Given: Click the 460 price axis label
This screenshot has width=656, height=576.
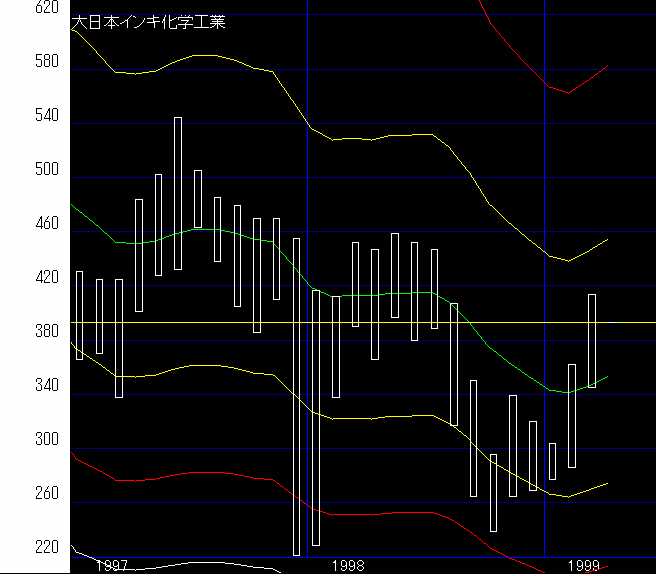Looking at the screenshot, I should click(19, 225).
